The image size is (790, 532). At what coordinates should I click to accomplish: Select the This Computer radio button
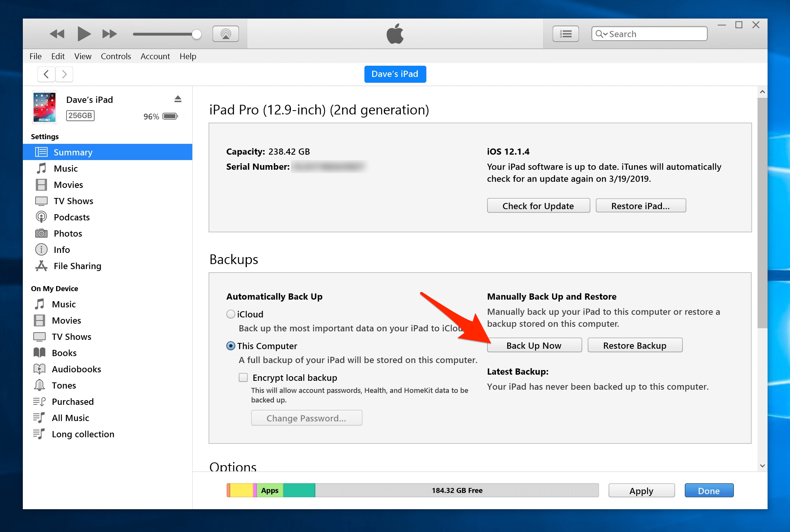pyautogui.click(x=231, y=346)
